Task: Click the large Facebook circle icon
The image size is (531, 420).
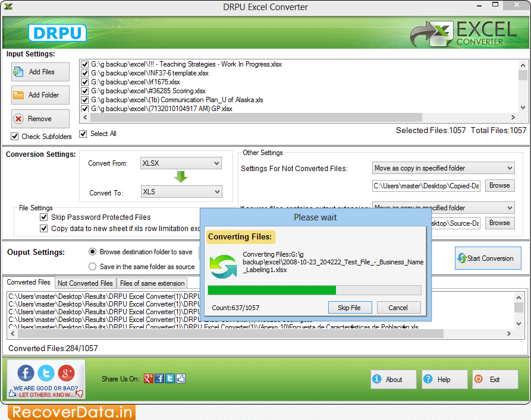Action: click(x=26, y=373)
